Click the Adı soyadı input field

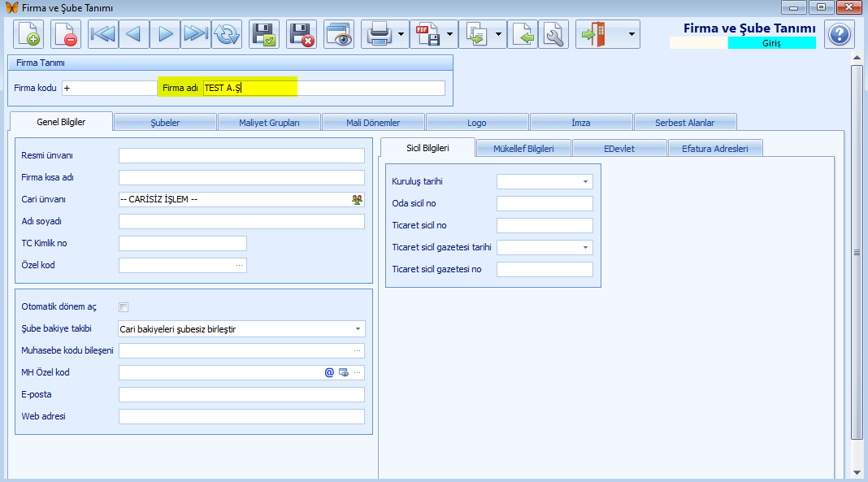[x=241, y=221]
